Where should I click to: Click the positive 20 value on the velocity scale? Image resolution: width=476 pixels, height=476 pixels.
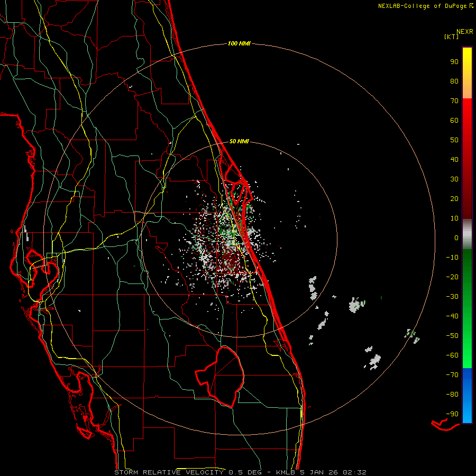pos(454,198)
